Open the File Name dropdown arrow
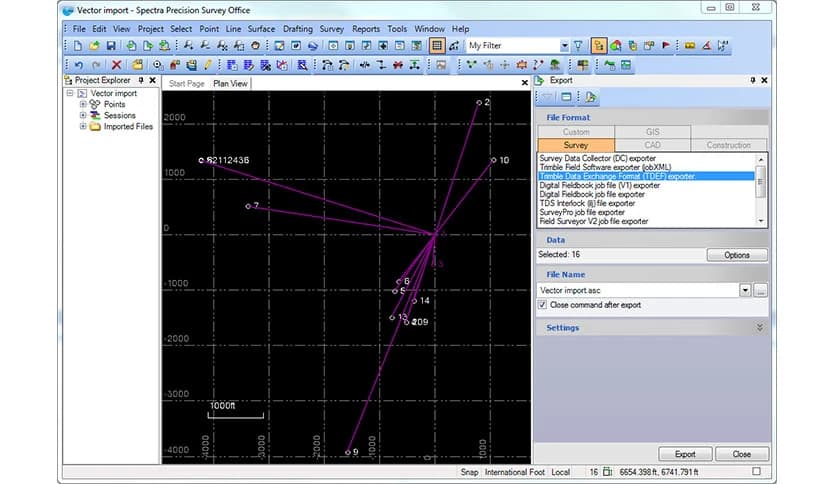 pos(745,291)
